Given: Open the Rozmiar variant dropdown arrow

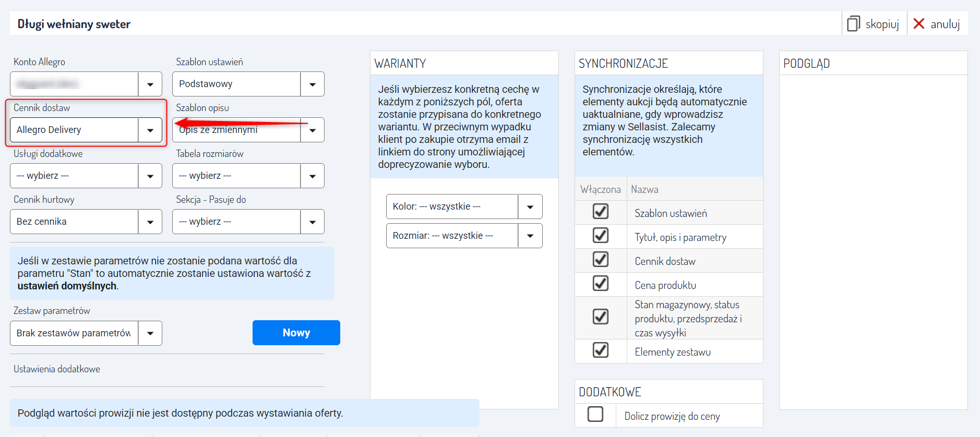Looking at the screenshot, I should click(x=530, y=236).
